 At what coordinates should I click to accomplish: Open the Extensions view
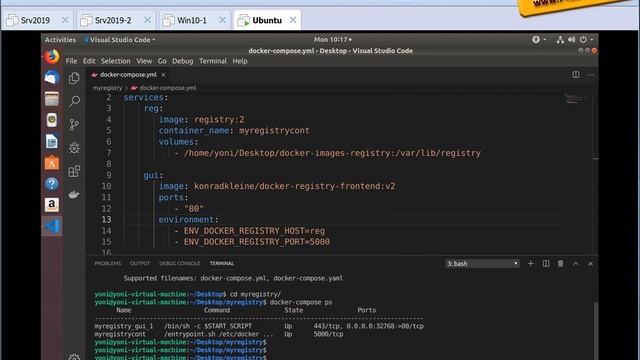tap(74, 171)
